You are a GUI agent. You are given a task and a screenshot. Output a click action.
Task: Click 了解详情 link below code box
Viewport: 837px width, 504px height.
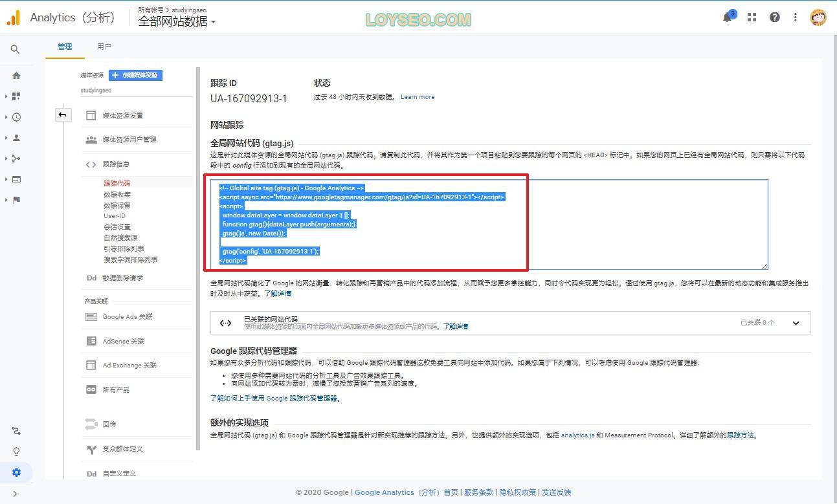[278, 294]
